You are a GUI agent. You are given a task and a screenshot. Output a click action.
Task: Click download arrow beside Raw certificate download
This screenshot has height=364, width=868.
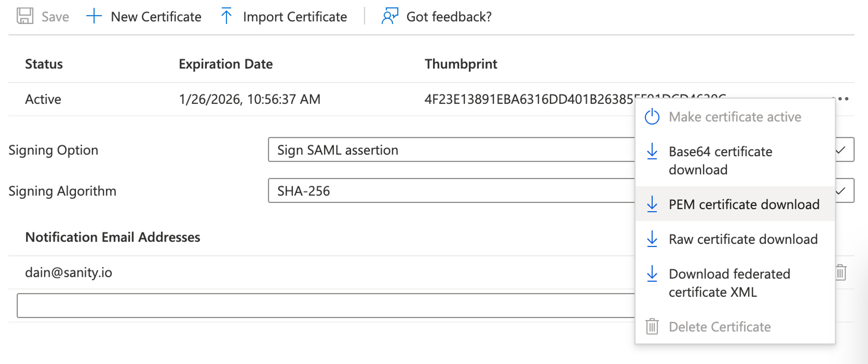pyautogui.click(x=652, y=239)
